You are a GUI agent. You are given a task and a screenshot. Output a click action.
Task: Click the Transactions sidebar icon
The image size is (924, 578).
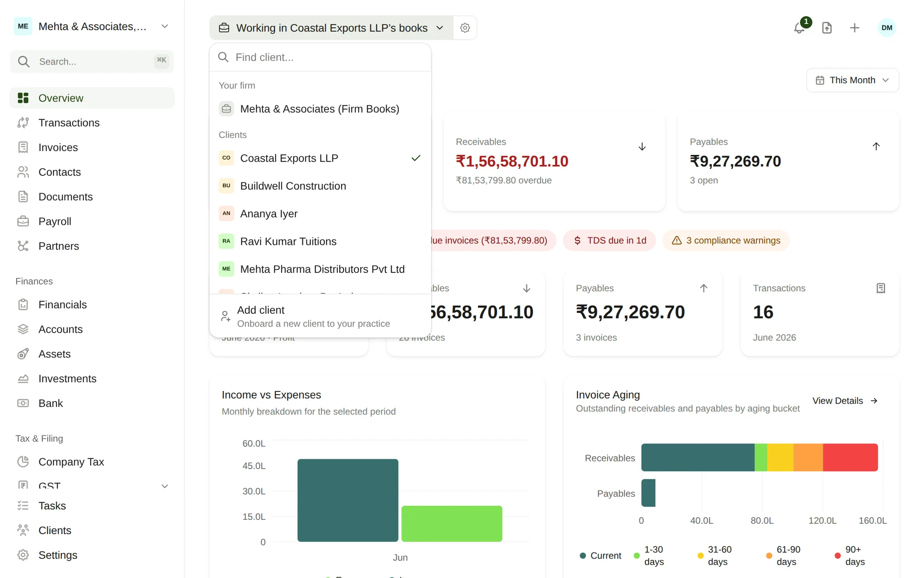click(x=23, y=122)
